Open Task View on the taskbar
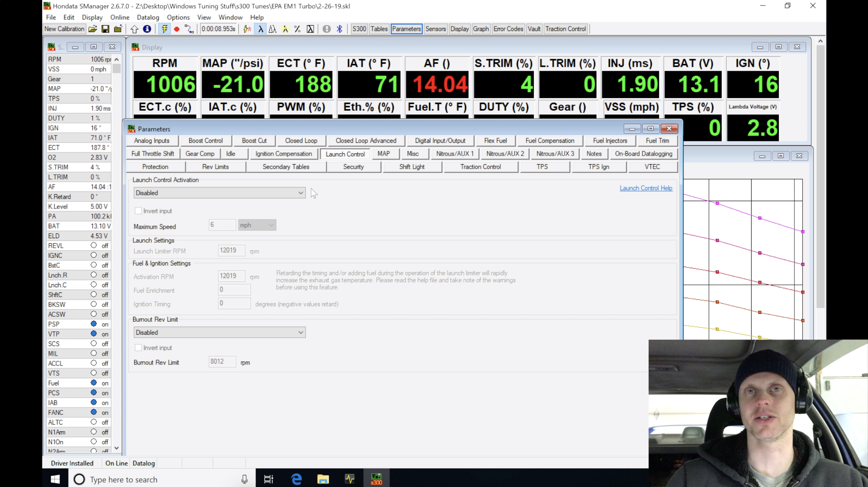This screenshot has width=868, height=487. 268,479
